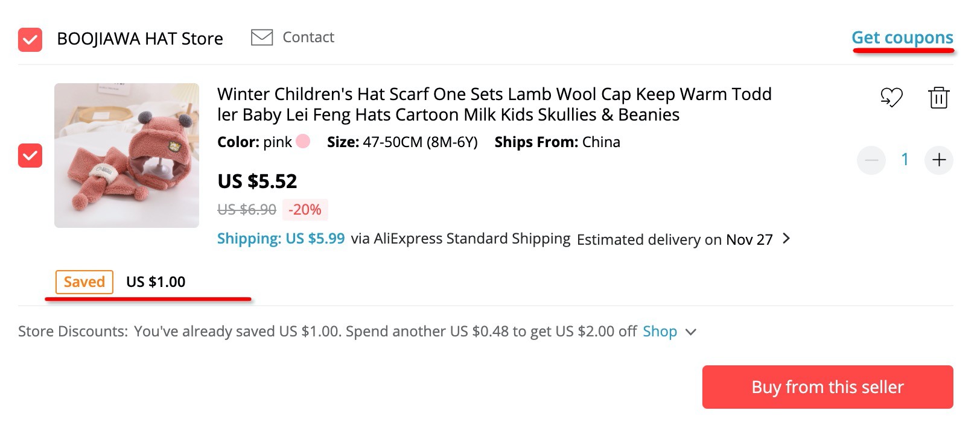This screenshot has width=980, height=422.
Task: Open the Shop discounts link
Action: coord(660,332)
